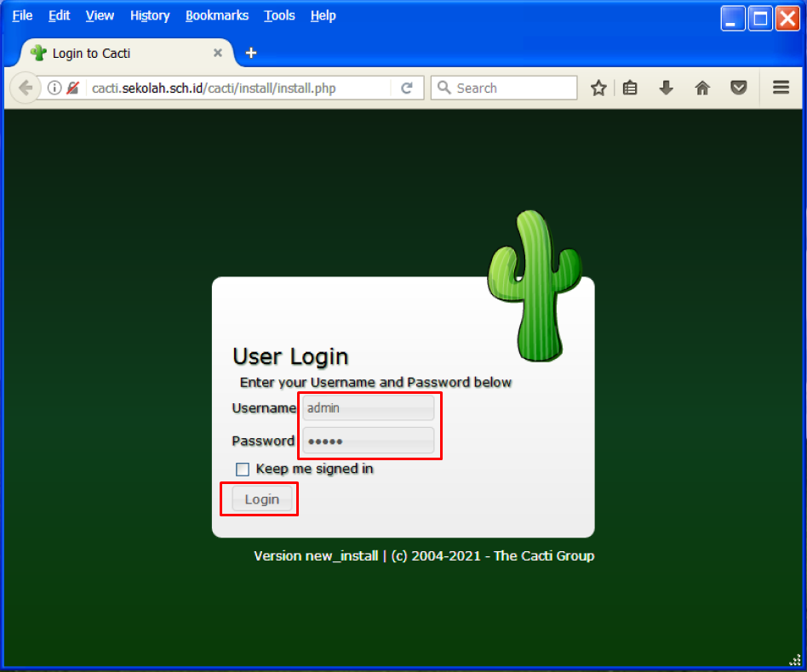Open the downloads arrow icon
Viewport: 807px width, 672px height.
coord(666,88)
